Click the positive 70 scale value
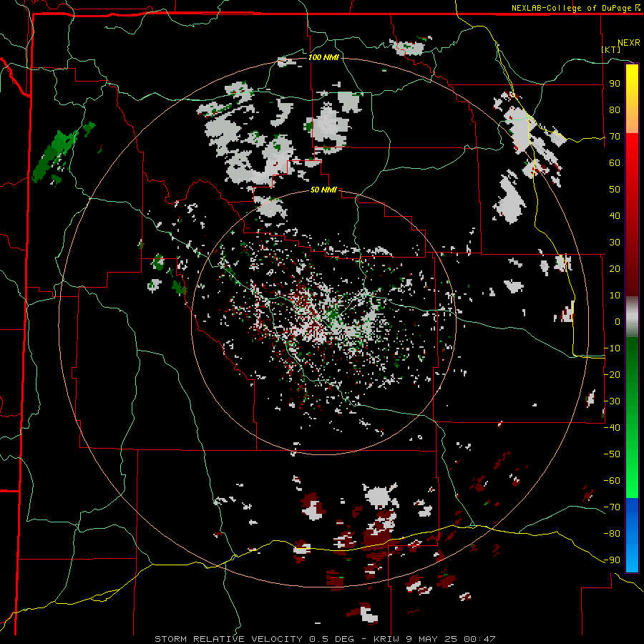This screenshot has width=644, height=644. [x=615, y=137]
